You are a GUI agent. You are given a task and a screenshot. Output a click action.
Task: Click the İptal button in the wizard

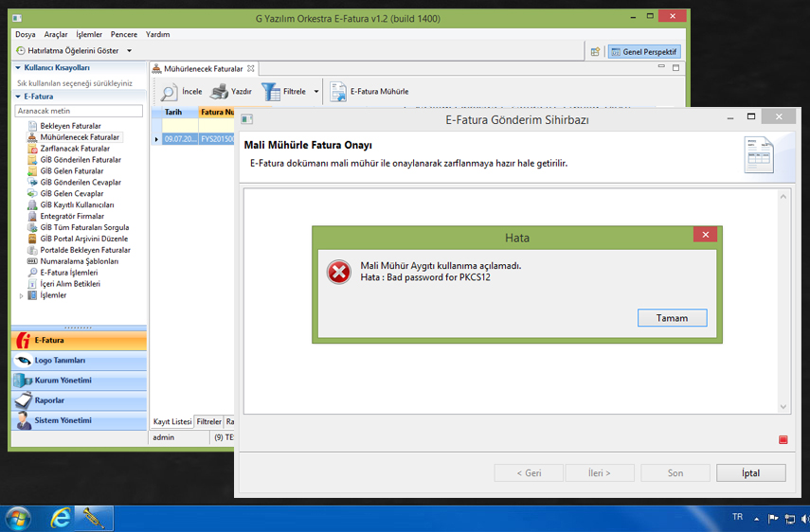750,473
